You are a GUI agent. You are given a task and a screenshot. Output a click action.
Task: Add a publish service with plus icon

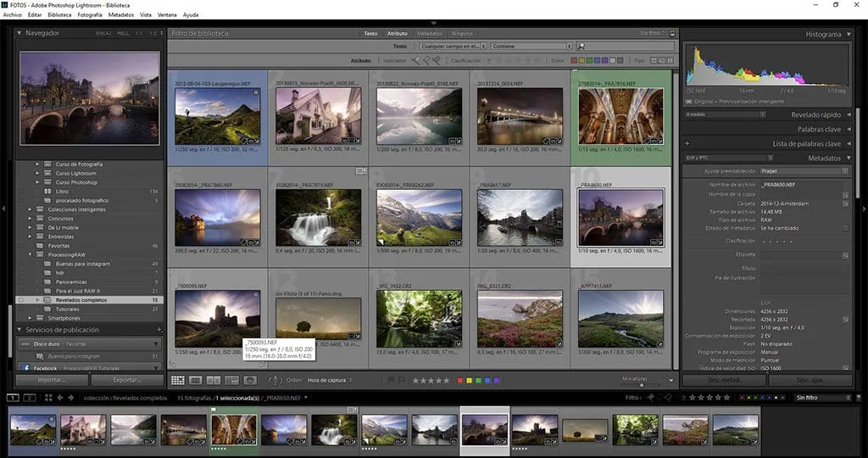[159, 329]
